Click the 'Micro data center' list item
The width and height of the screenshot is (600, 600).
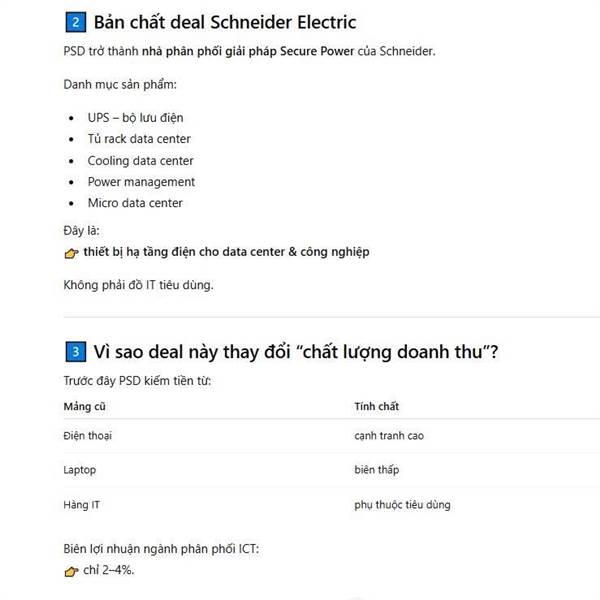tap(135, 203)
